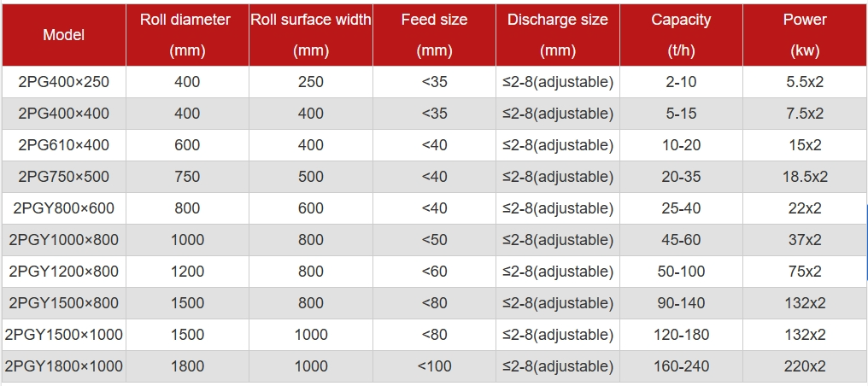Select the 160-240 capacity cell
This screenshot has height=386, width=868.
[681, 366]
